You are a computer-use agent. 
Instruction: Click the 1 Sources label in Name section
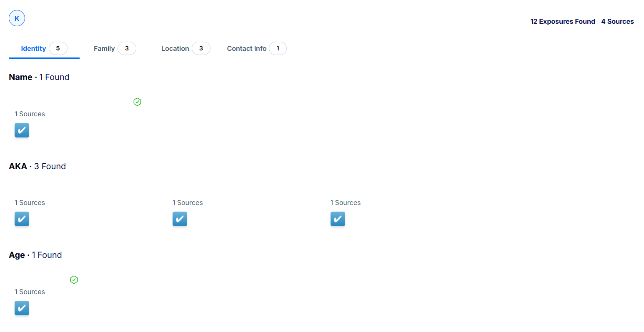[x=30, y=114]
